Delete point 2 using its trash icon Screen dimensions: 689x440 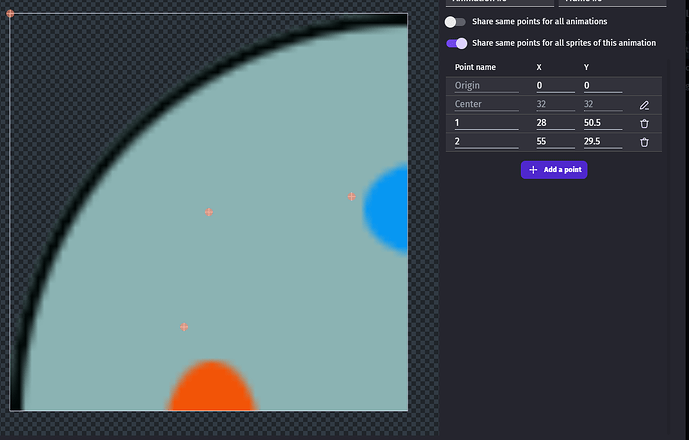644,142
